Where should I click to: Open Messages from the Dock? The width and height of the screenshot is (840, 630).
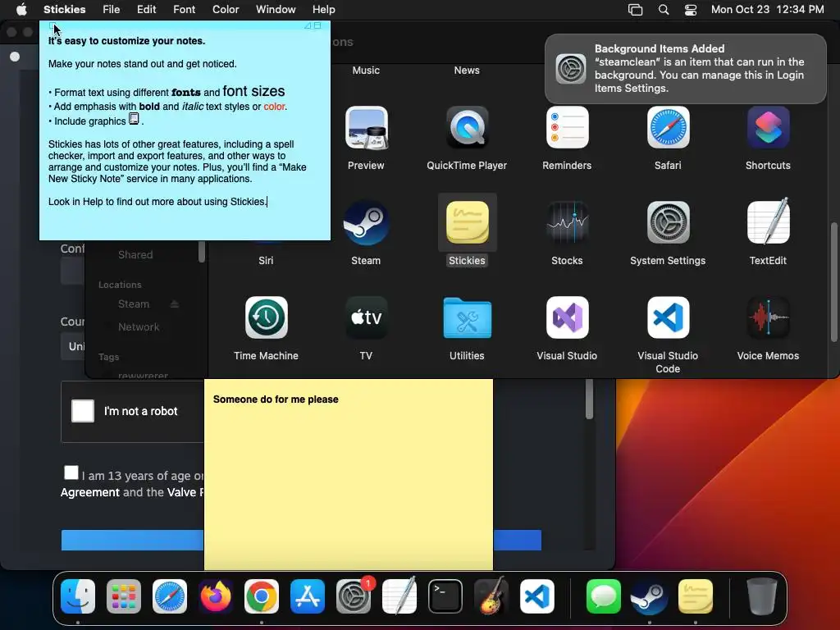(603, 596)
